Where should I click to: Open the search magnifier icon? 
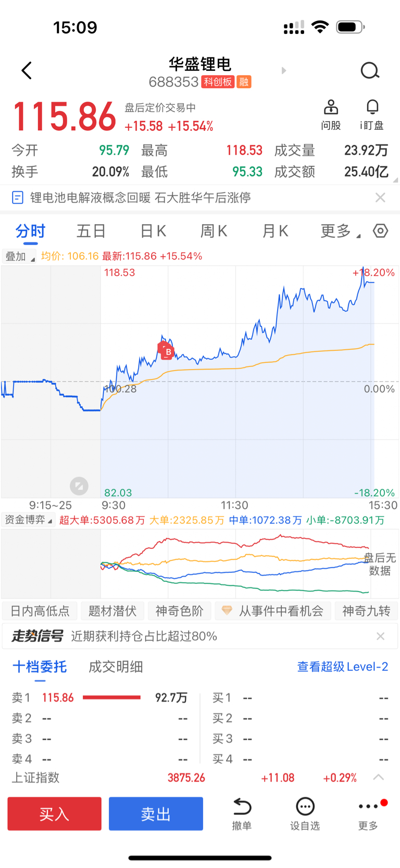pyautogui.click(x=370, y=70)
